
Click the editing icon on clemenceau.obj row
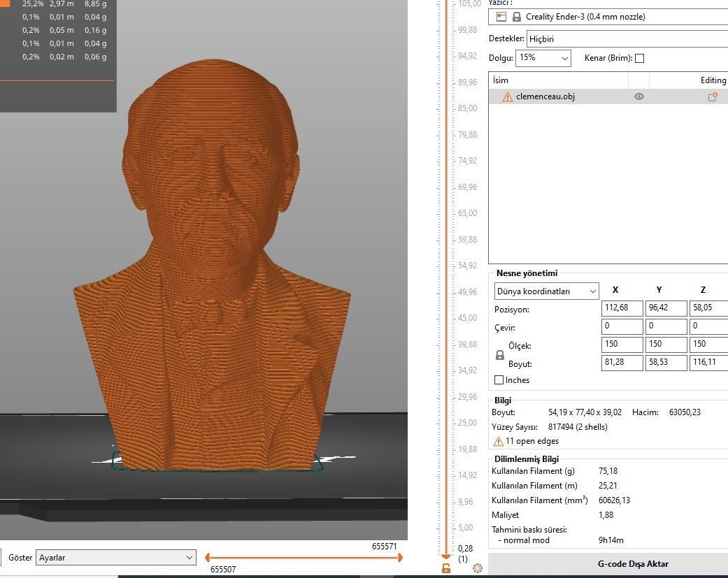tap(712, 96)
